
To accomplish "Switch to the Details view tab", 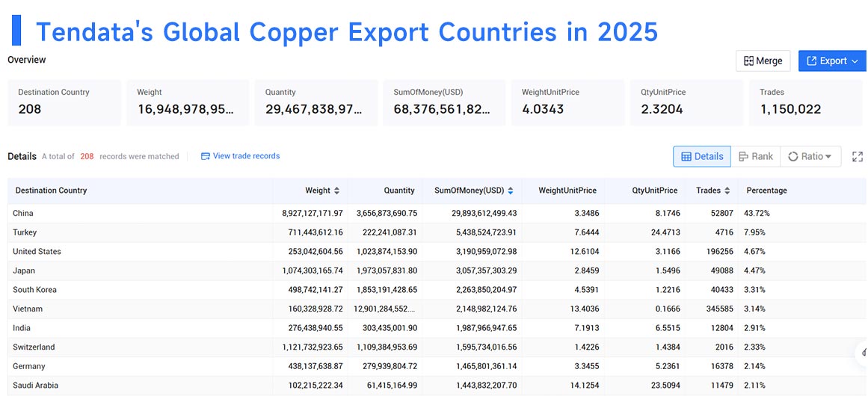I will 702,156.
